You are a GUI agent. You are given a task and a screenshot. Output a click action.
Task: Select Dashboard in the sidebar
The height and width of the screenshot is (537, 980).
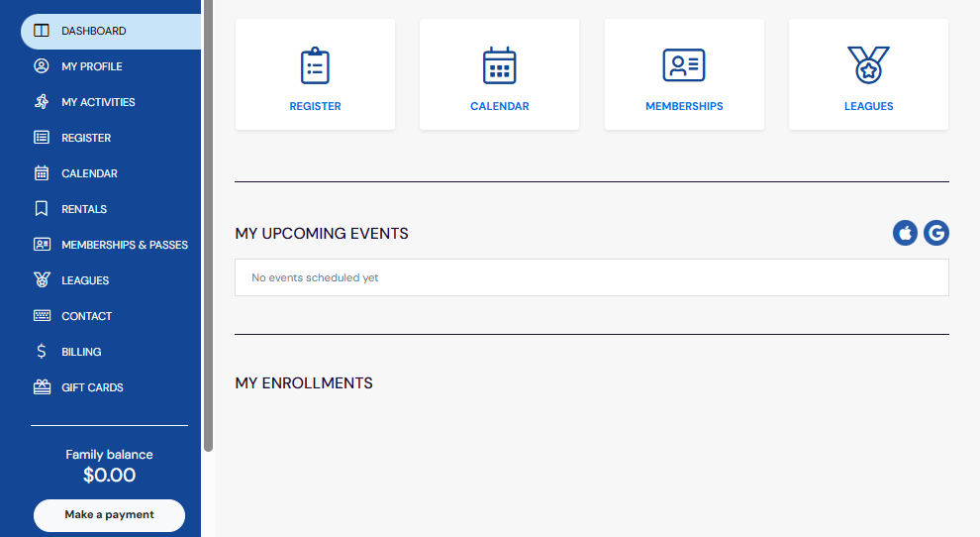click(94, 31)
